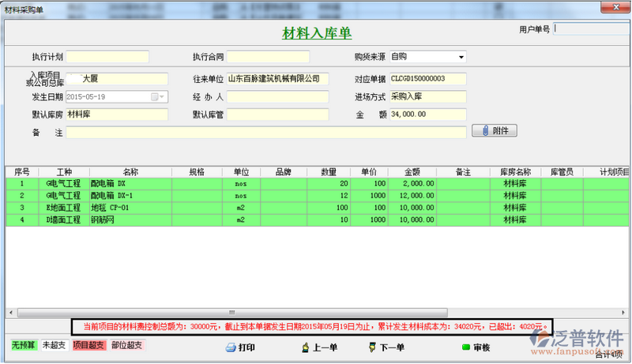This screenshot has width=632, height=364.
Task: Click the 往来单位 supplier field
Action: [277, 79]
